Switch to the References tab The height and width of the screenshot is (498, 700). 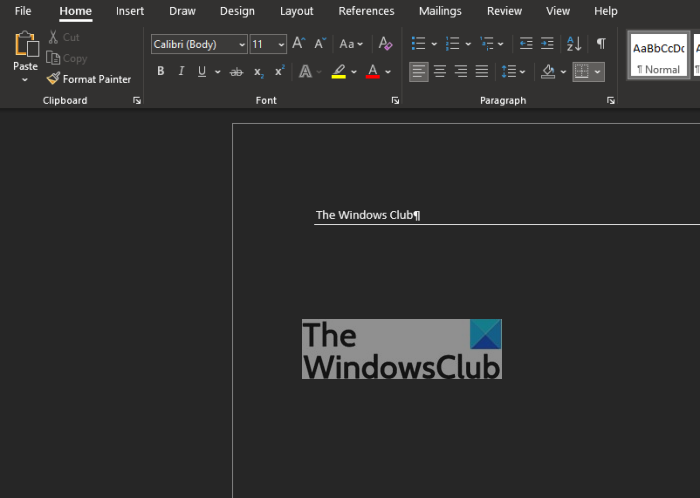click(x=367, y=11)
